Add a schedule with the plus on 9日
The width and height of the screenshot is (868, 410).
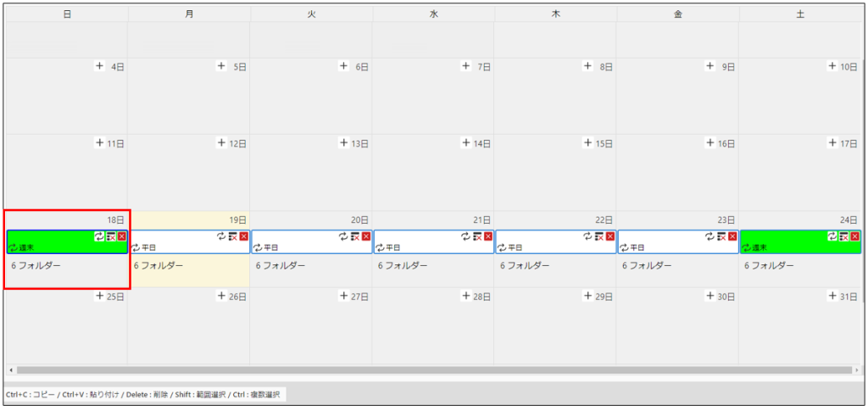point(710,66)
